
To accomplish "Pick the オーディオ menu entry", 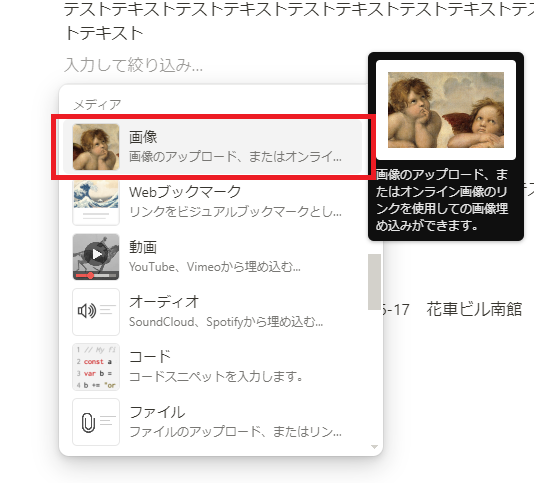I will click(213, 312).
